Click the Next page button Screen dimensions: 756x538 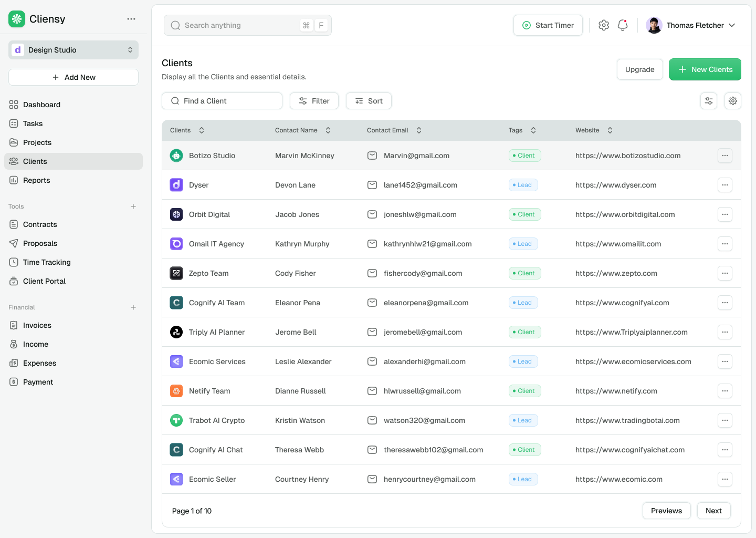point(713,510)
